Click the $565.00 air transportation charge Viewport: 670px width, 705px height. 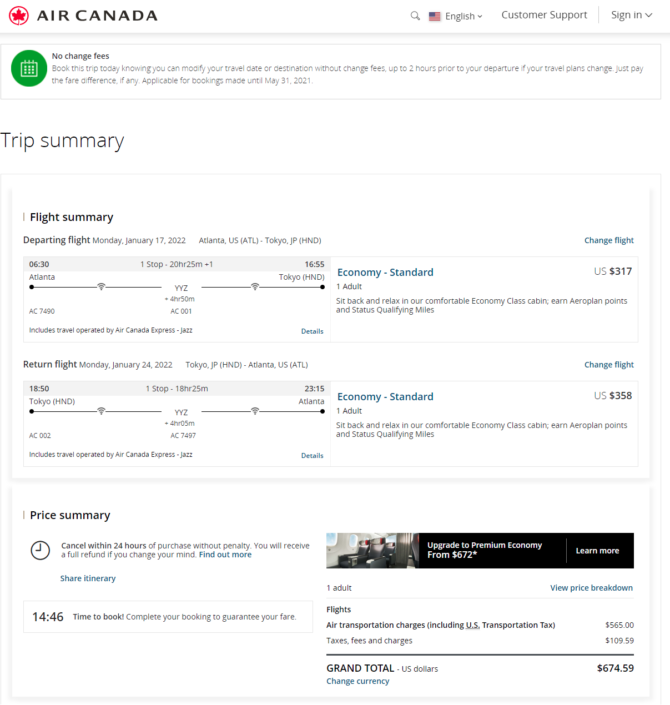tap(620, 625)
